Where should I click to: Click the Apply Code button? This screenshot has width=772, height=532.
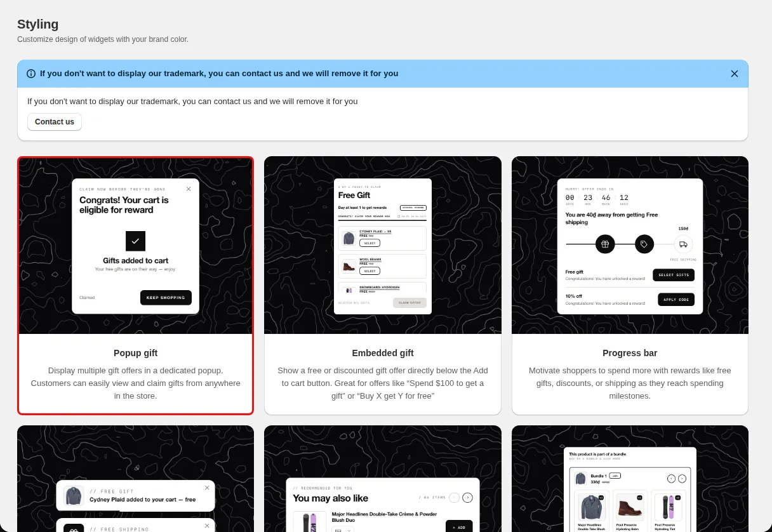click(676, 300)
